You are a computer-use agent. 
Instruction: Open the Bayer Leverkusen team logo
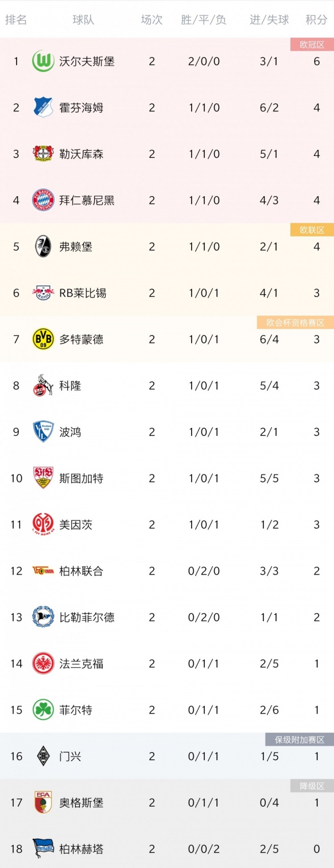click(43, 154)
